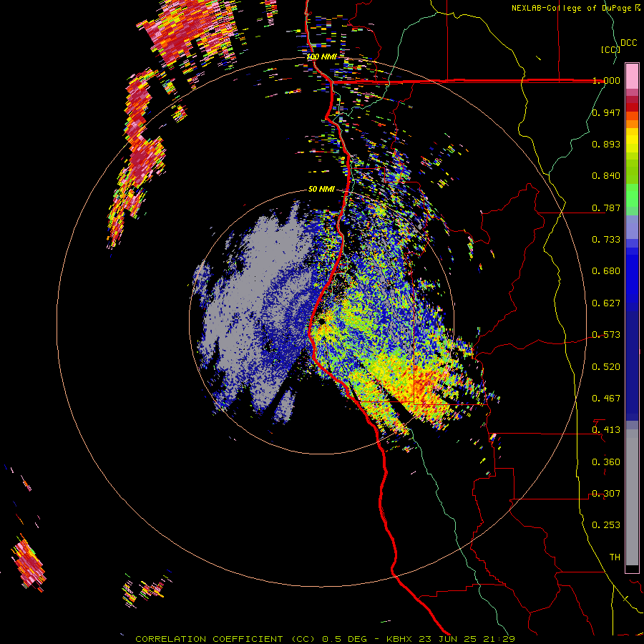
Task: Click the 0.520 scale value
Action: [x=606, y=367]
